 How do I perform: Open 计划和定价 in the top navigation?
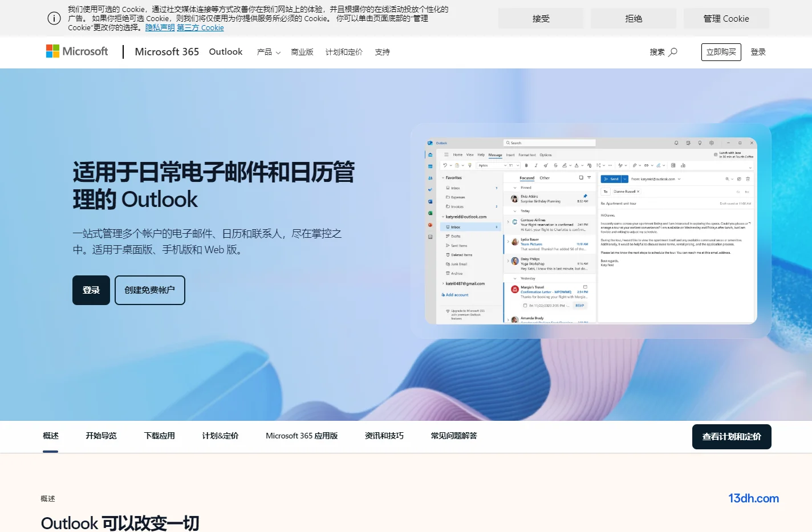(x=344, y=52)
